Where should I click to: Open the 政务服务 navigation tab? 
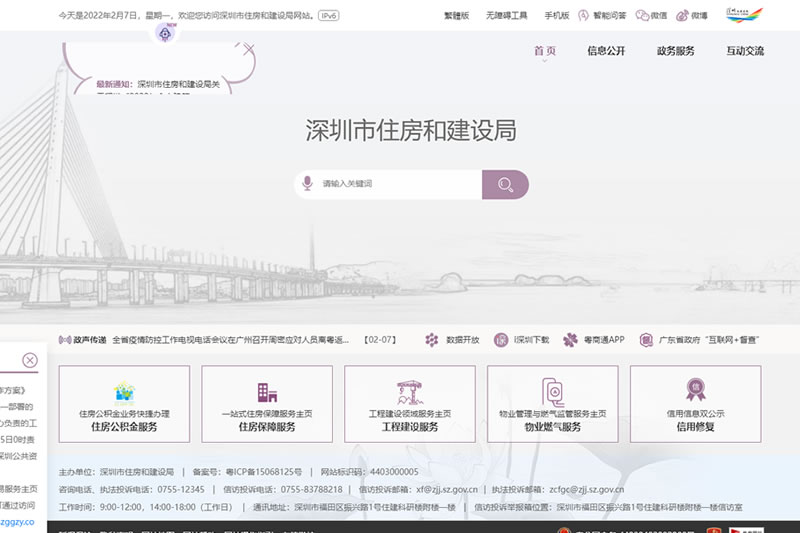(x=675, y=51)
